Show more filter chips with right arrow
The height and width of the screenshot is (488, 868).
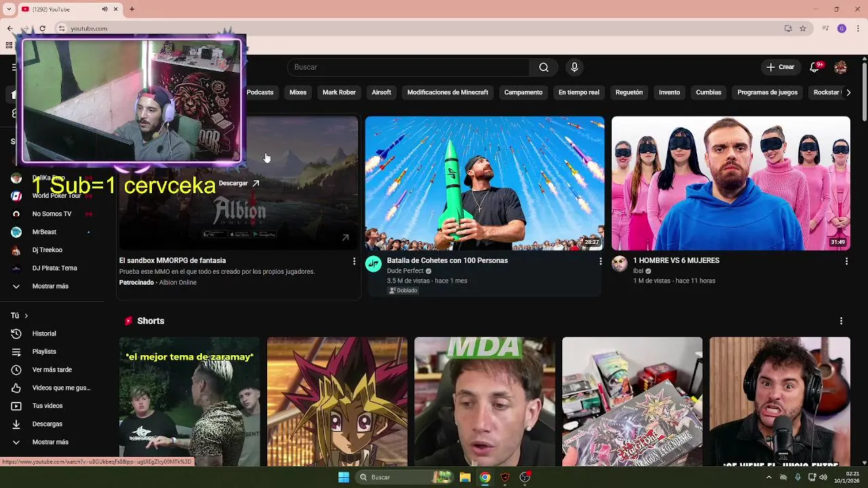coord(848,92)
